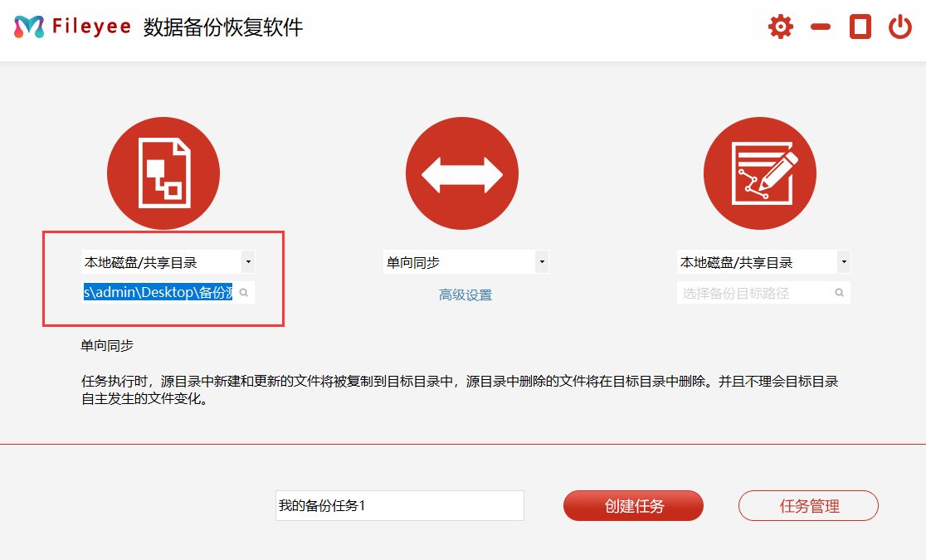Maximize the window using the square icon
The image size is (926, 560).
tap(860, 27)
